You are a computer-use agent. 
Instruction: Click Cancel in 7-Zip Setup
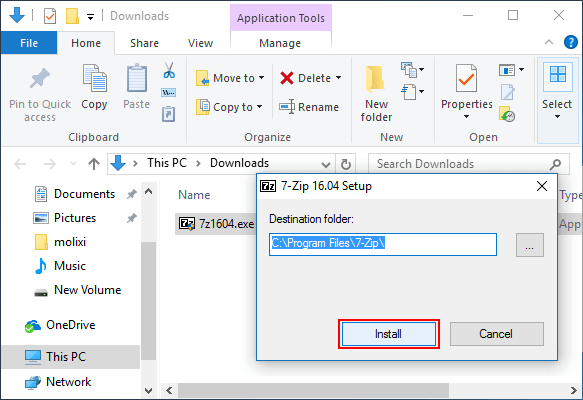click(496, 334)
